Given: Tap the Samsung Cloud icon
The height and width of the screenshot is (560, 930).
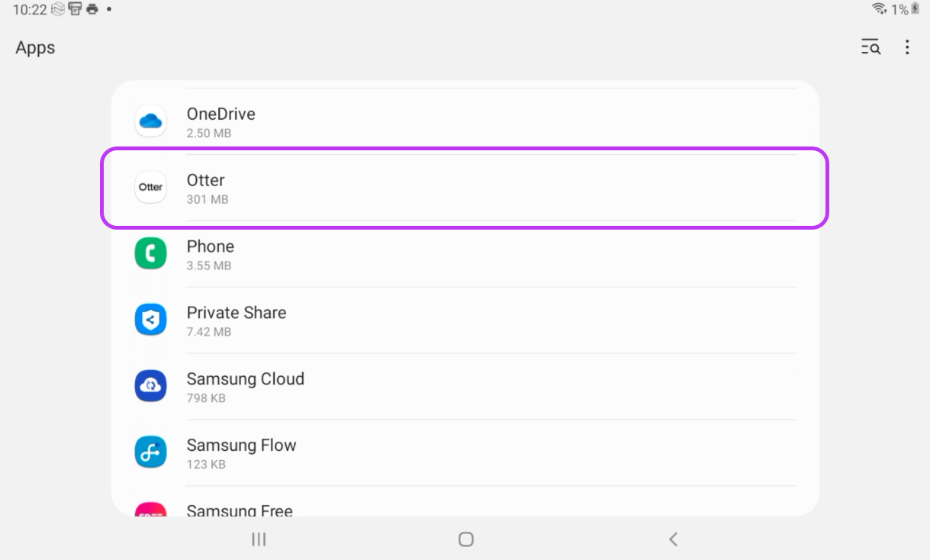Looking at the screenshot, I should point(151,386).
